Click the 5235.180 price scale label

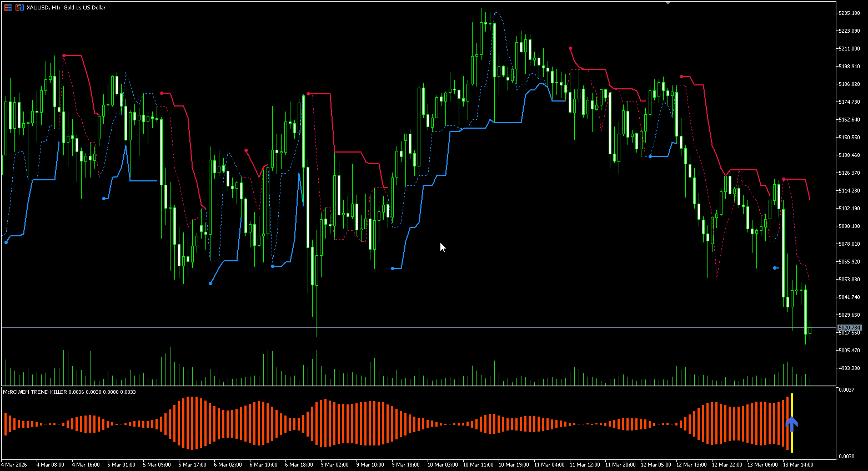(849, 13)
